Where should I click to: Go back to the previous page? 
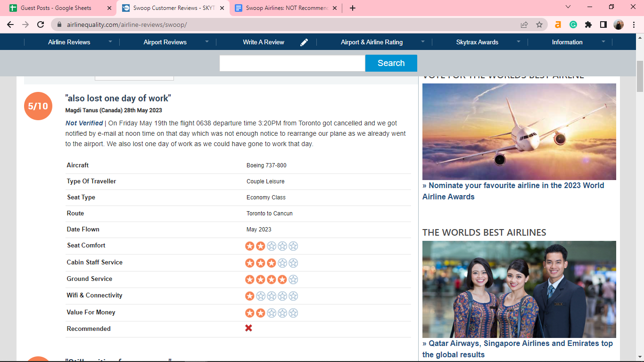pos(10,25)
